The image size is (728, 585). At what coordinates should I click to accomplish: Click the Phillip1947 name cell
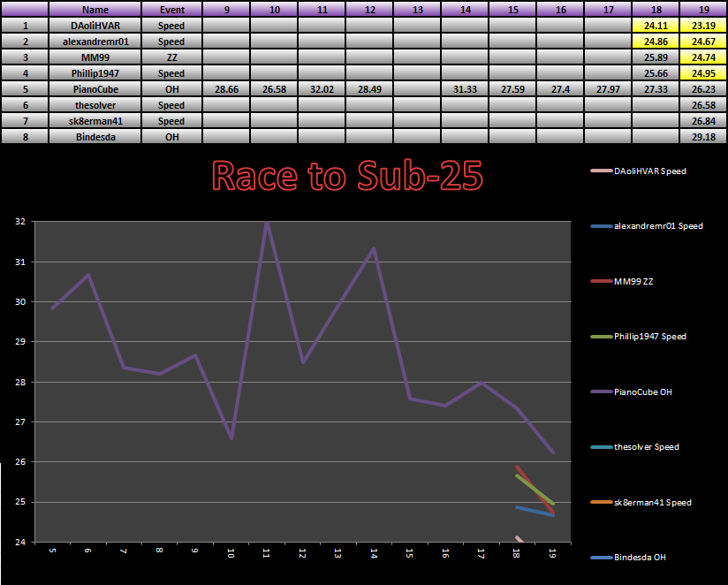tap(95, 73)
